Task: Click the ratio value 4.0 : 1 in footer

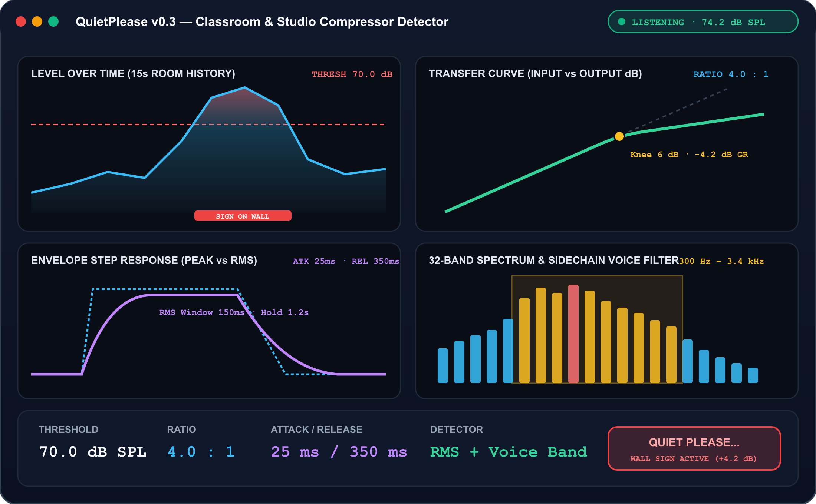Action: [x=201, y=452]
